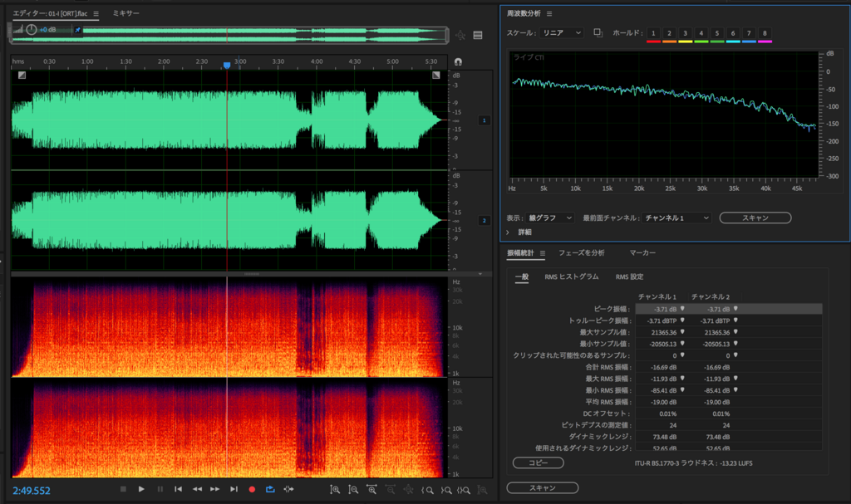
Task: Switch to the 振幅統計 tab
Action: 520,252
